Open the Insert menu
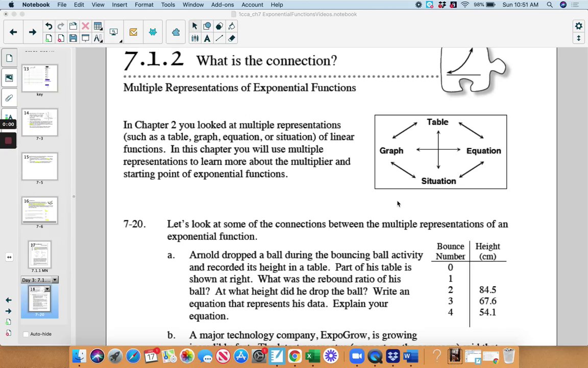588x368 pixels. coord(119,5)
